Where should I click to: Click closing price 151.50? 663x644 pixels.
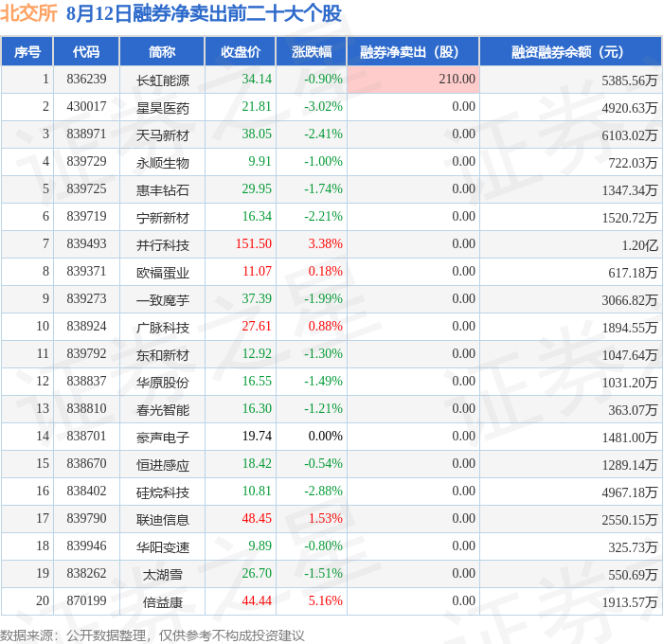(253, 244)
